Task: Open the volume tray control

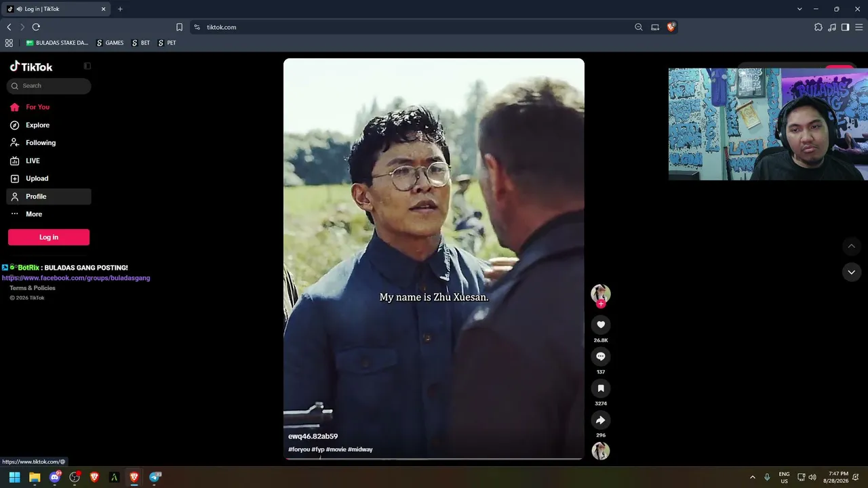Action: pyautogui.click(x=812, y=477)
